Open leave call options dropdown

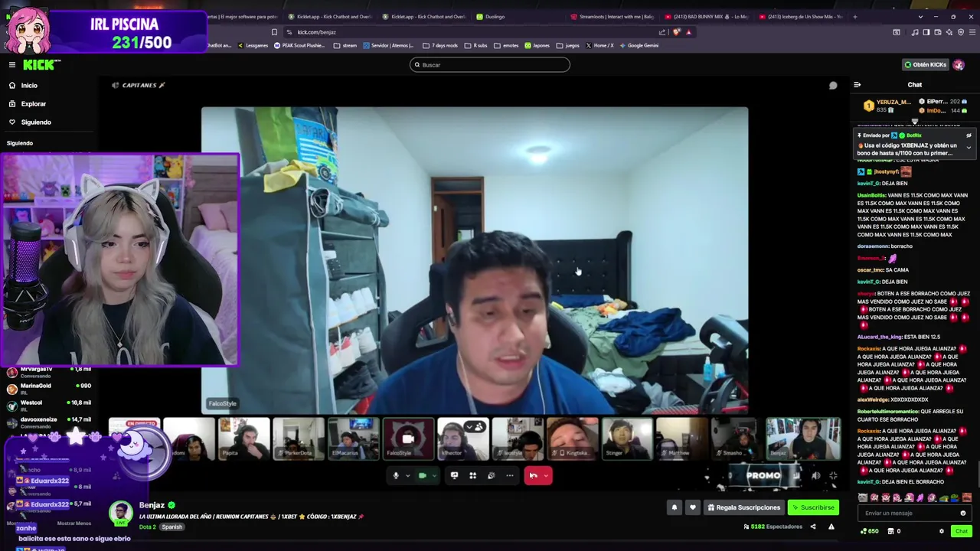(x=546, y=475)
